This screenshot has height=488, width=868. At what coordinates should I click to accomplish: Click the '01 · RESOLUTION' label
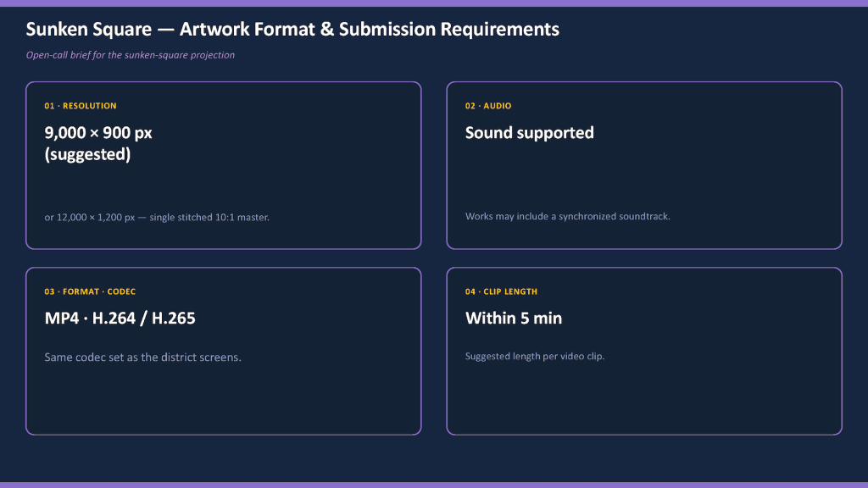(81, 106)
